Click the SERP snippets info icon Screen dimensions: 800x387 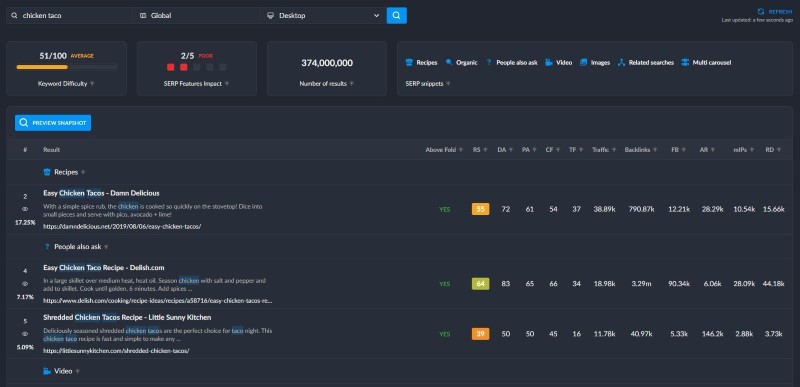click(x=448, y=84)
